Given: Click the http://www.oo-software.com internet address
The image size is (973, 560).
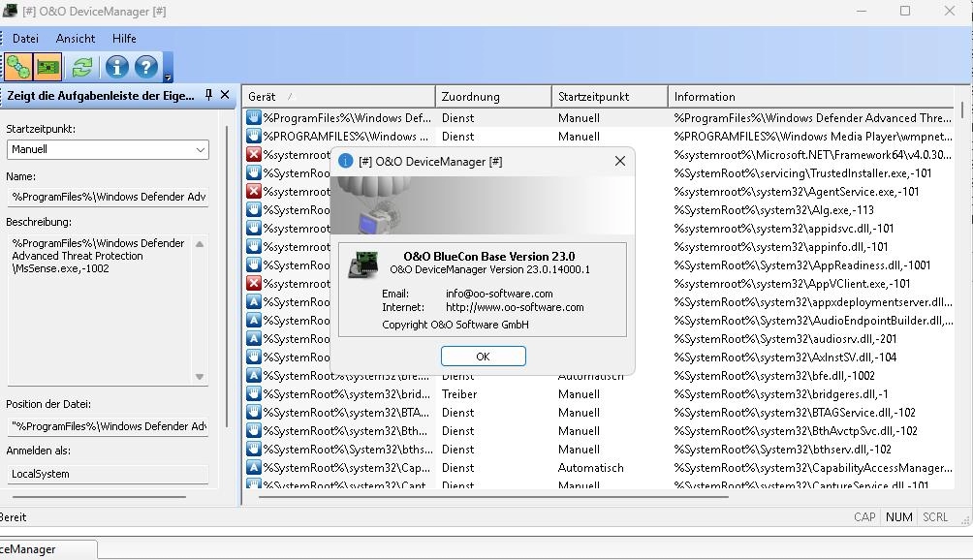Looking at the screenshot, I should (515, 307).
